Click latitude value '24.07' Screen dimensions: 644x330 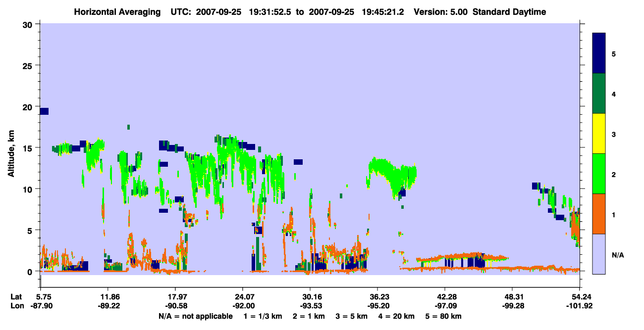242,297
